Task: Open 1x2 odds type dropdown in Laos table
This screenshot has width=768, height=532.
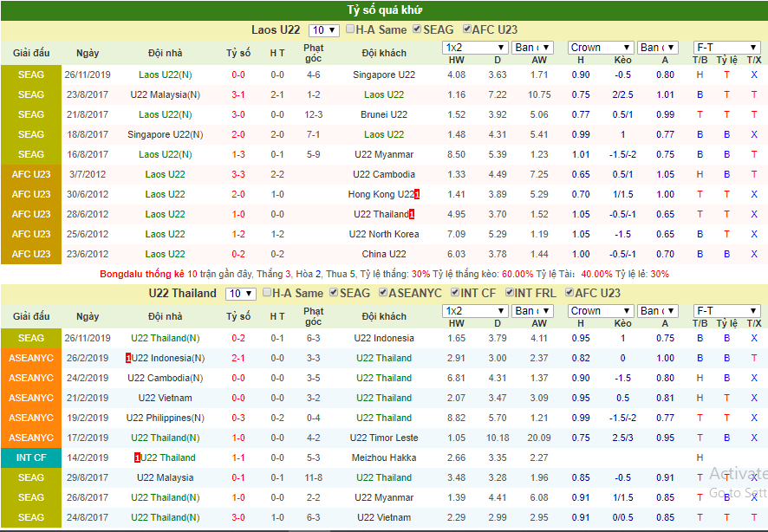Action: (x=475, y=48)
